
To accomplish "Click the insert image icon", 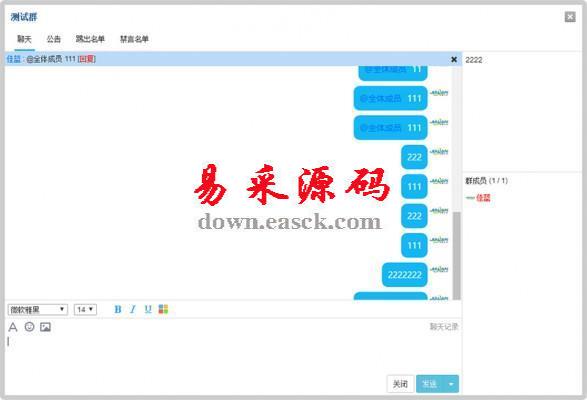I will [x=45, y=327].
